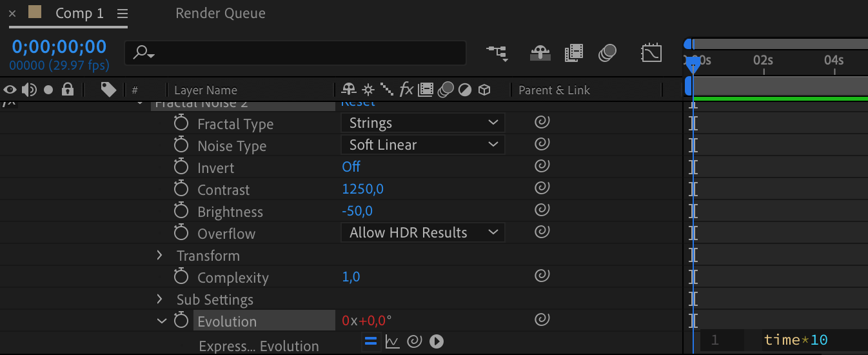The height and width of the screenshot is (355, 868).
Task: Open the Comp 1 panel menu
Action: (123, 14)
